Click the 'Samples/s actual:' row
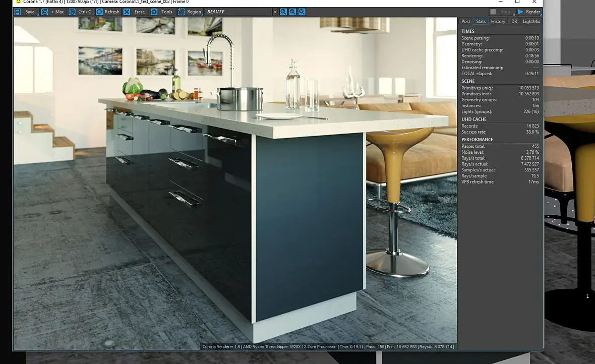Image resolution: width=595 pixels, height=364 pixels. click(500, 170)
